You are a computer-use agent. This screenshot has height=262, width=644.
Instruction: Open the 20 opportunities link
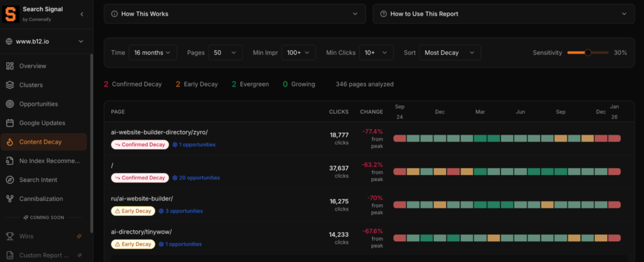199,178
